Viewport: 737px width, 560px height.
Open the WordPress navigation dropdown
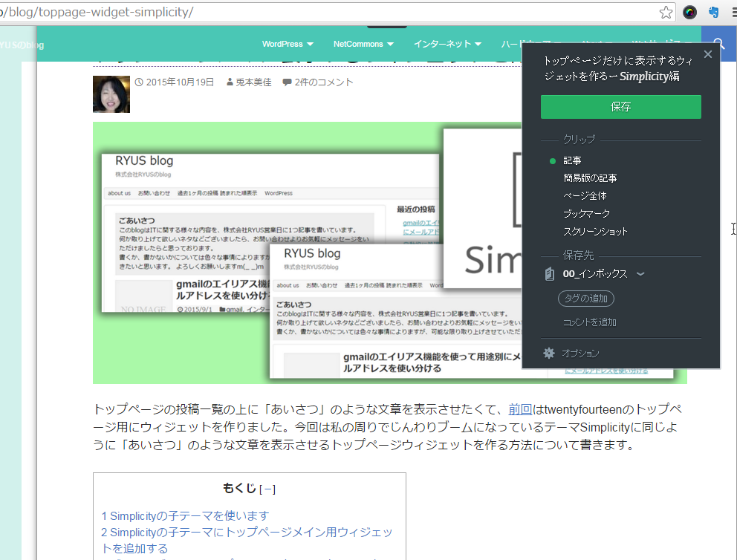tap(288, 44)
